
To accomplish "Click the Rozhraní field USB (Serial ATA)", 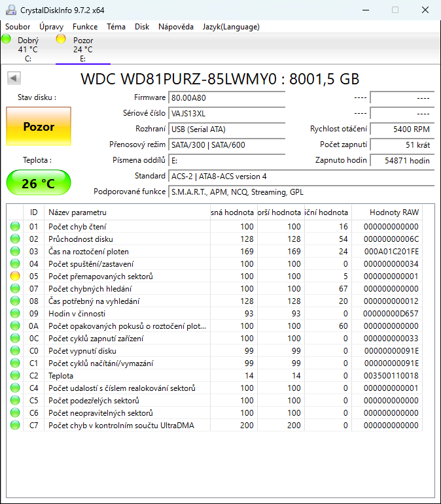I will point(227,129).
